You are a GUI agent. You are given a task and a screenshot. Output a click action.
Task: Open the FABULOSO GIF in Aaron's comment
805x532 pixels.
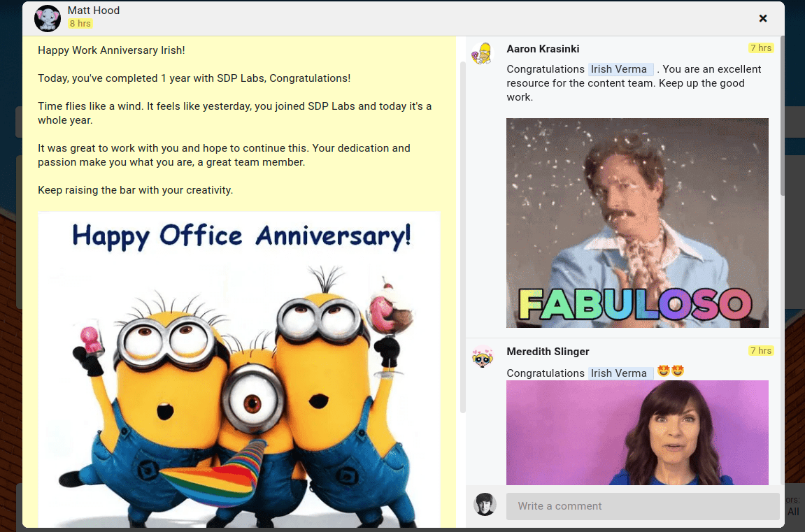[637, 222]
